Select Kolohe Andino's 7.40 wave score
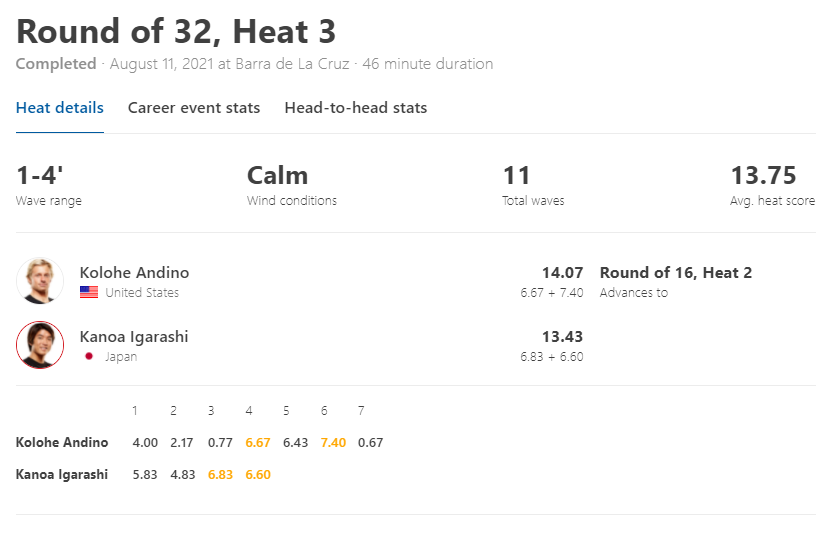This screenshot has width=832, height=535. coord(333,443)
